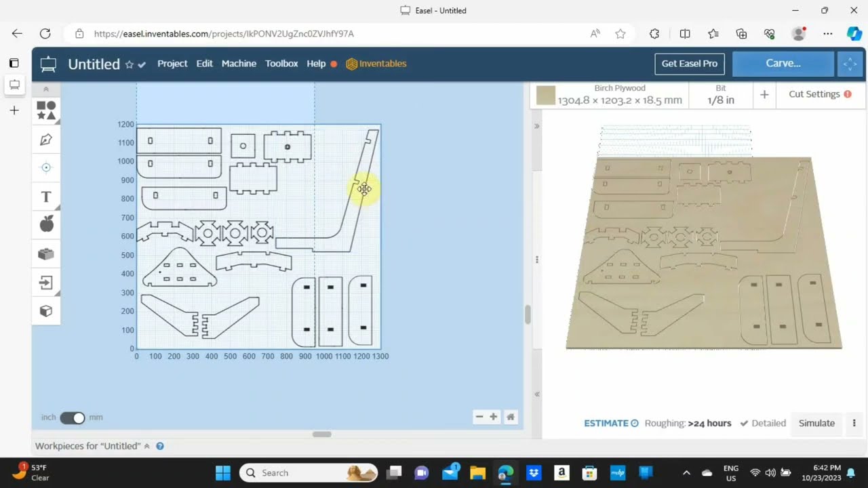Toggle the inch/mm units switch
868x488 pixels.
[x=73, y=418]
